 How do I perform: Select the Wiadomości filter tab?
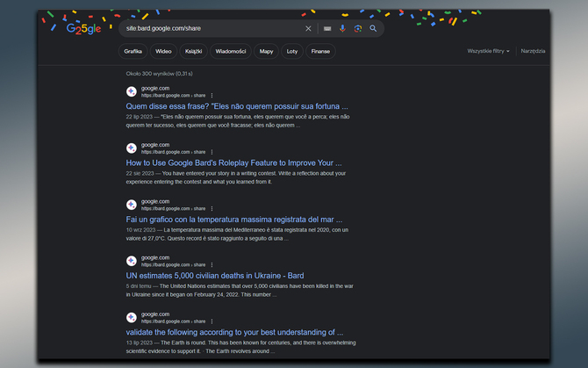pos(231,52)
